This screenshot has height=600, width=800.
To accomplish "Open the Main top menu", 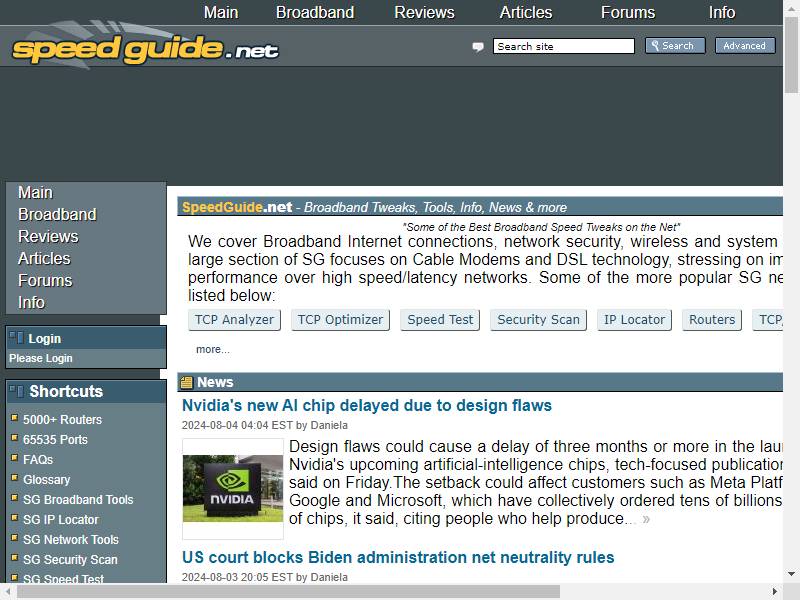I will point(221,12).
